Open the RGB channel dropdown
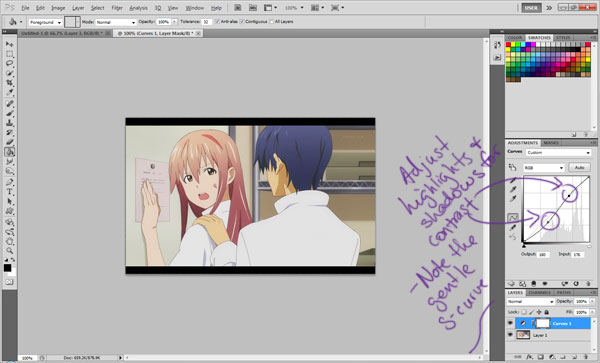The height and width of the screenshot is (363, 600). click(543, 168)
